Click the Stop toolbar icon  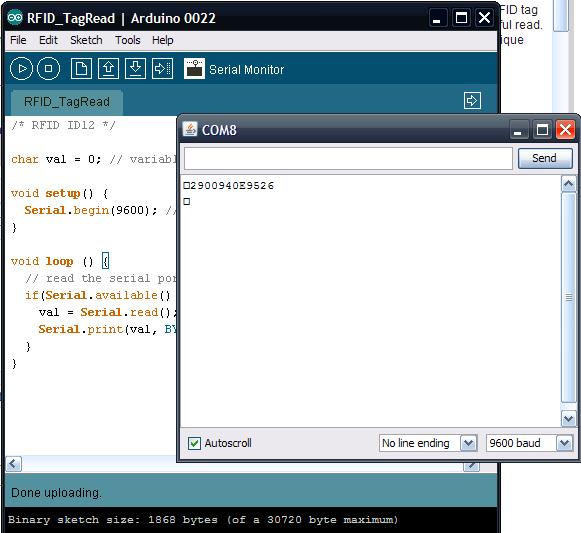point(49,69)
